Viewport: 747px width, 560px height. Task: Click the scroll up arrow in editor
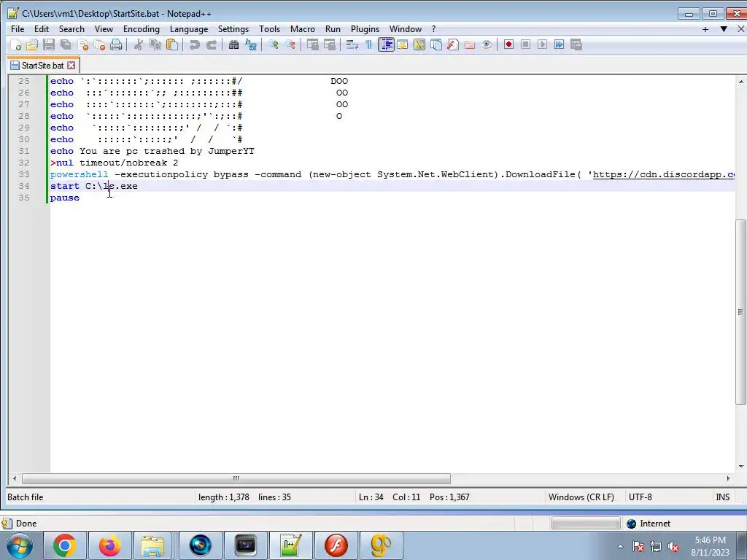tap(740, 82)
